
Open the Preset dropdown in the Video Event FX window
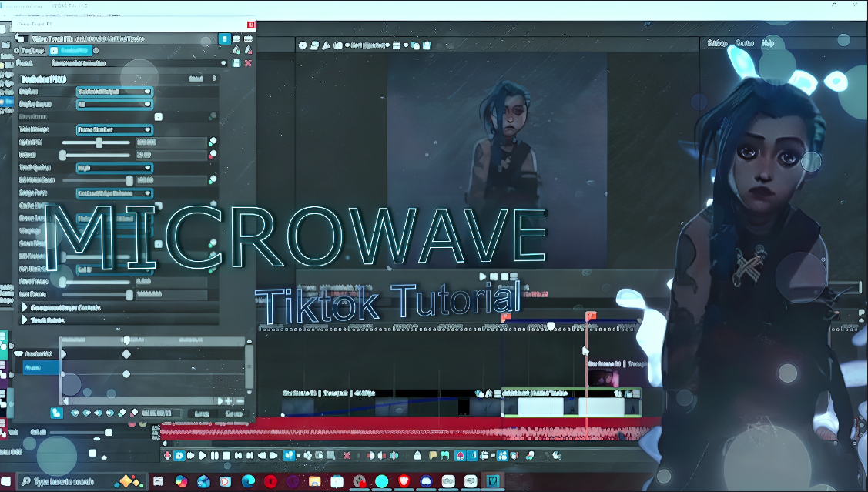(139, 63)
